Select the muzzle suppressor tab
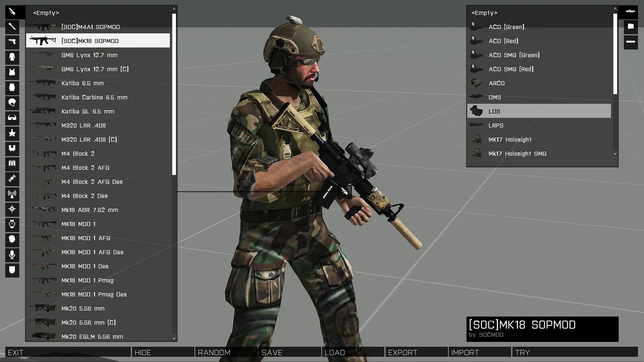The image size is (644, 362). tap(631, 42)
